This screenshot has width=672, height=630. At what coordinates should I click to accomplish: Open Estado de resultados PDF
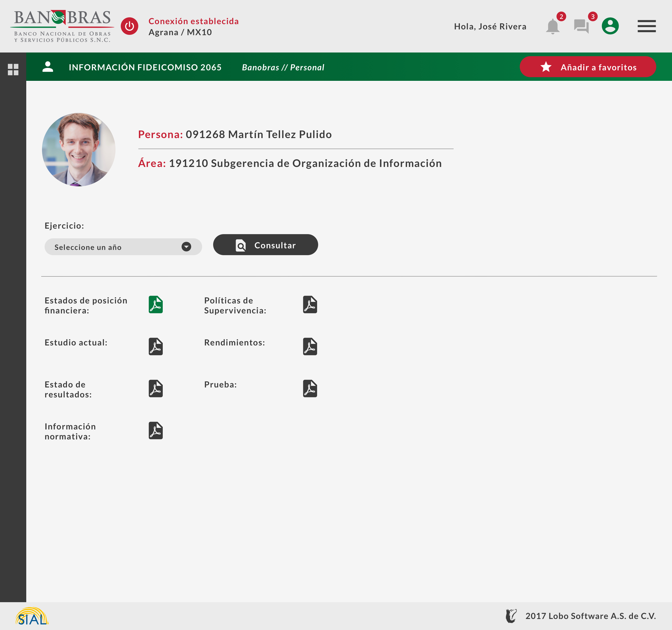pos(155,388)
